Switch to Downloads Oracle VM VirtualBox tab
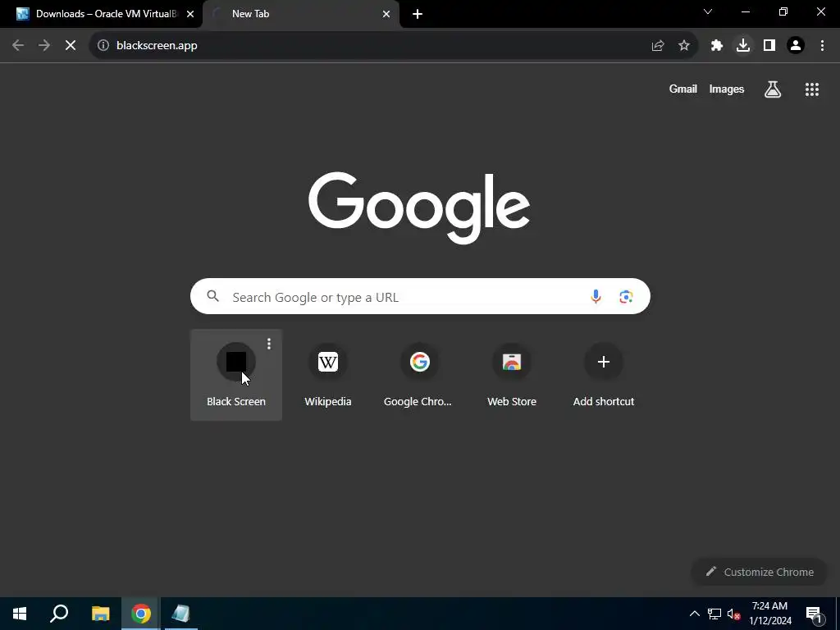The image size is (840, 630). (102, 14)
